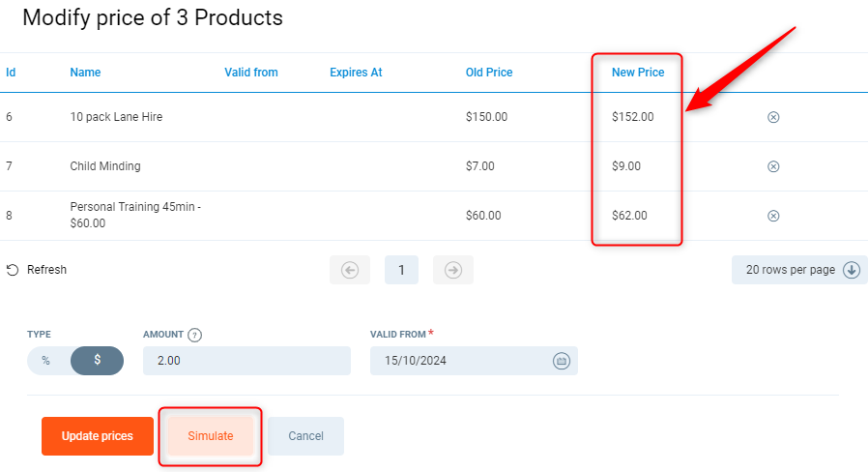The width and height of the screenshot is (868, 472).
Task: Click the Refresh icon below table
Action: (13, 271)
